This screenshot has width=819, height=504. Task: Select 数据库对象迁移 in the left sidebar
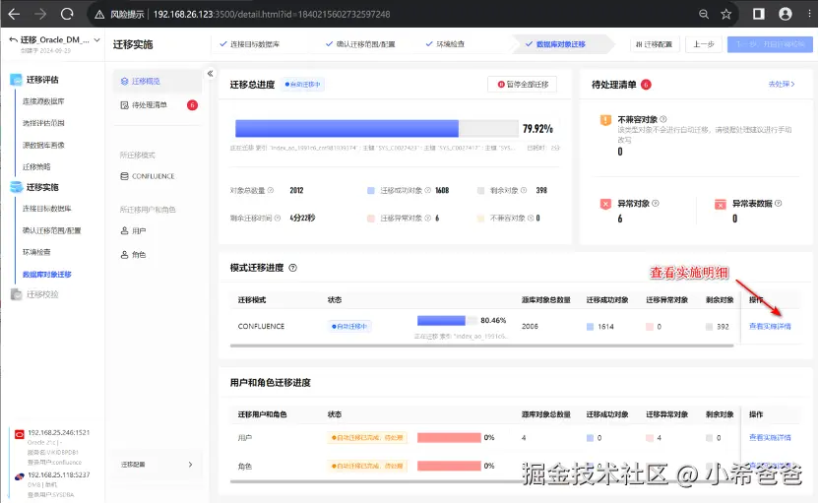tap(47, 275)
